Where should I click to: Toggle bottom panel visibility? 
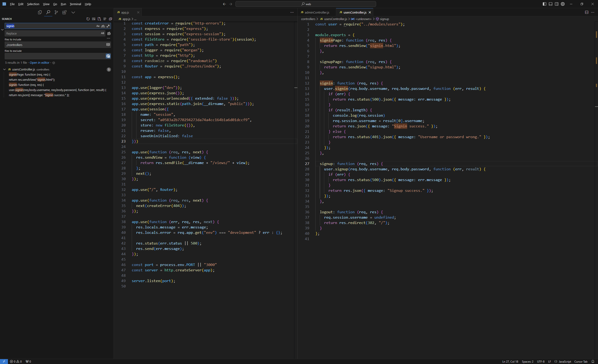pos(550,4)
